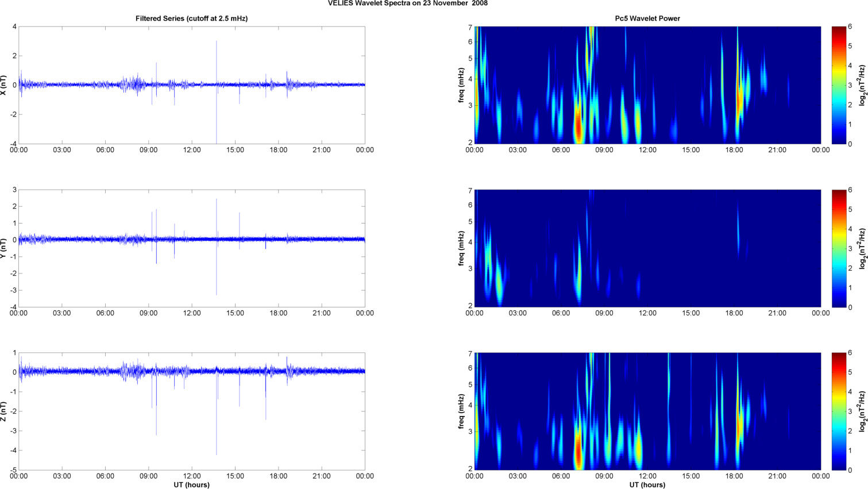Click the log2(nT²/Hz) label of the middle colorbar
This screenshot has height=489, width=868.
[862, 248]
